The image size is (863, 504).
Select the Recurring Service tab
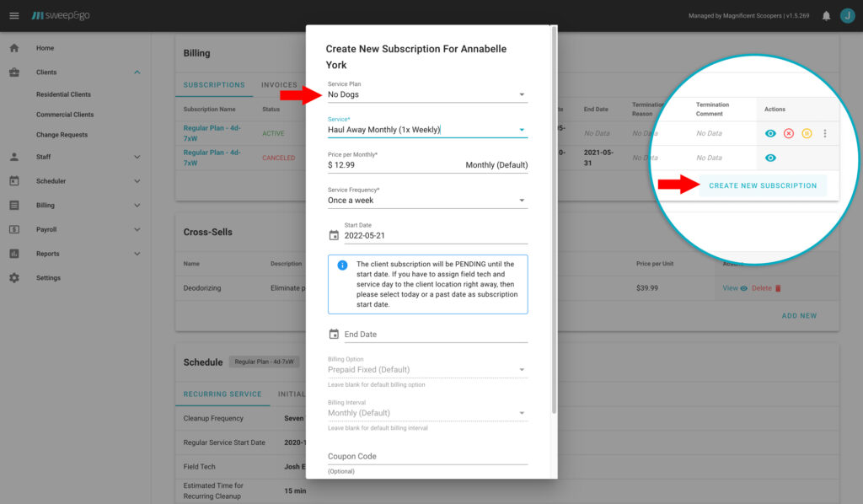tap(222, 394)
